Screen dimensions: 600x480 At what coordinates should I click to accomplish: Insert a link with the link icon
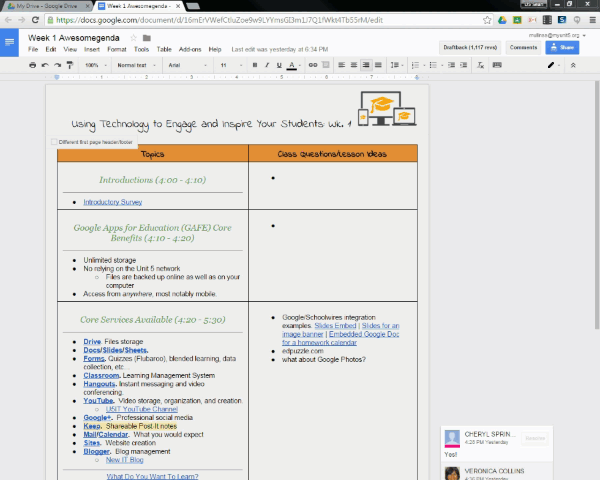(313, 65)
